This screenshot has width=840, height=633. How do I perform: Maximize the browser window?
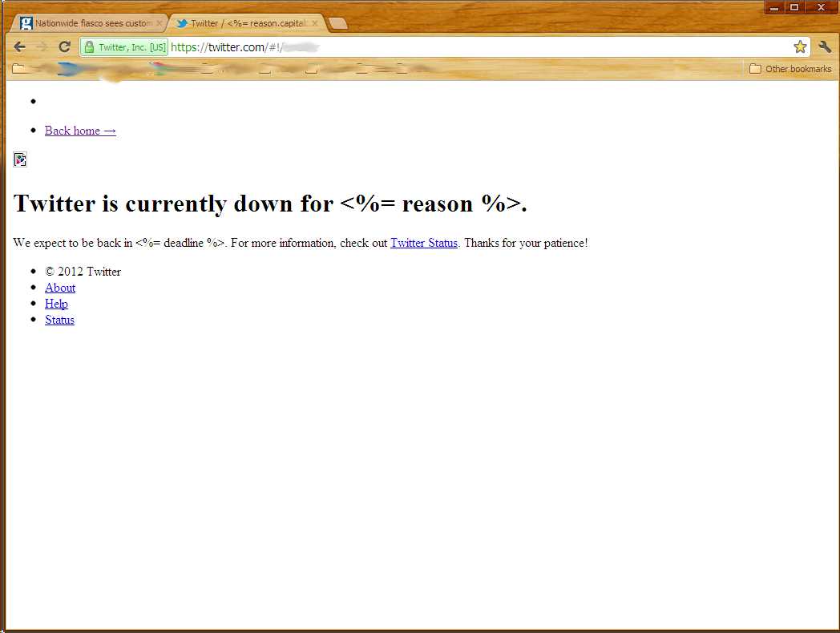click(795, 7)
